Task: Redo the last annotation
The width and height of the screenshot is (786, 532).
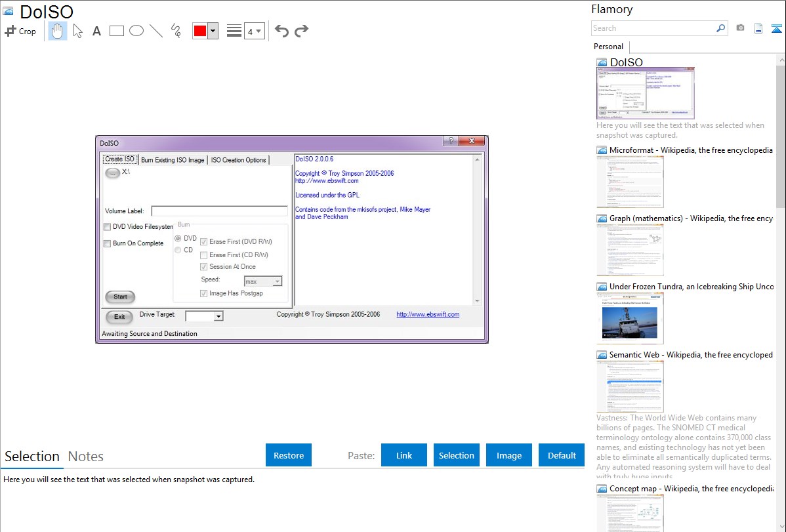Action: click(301, 31)
